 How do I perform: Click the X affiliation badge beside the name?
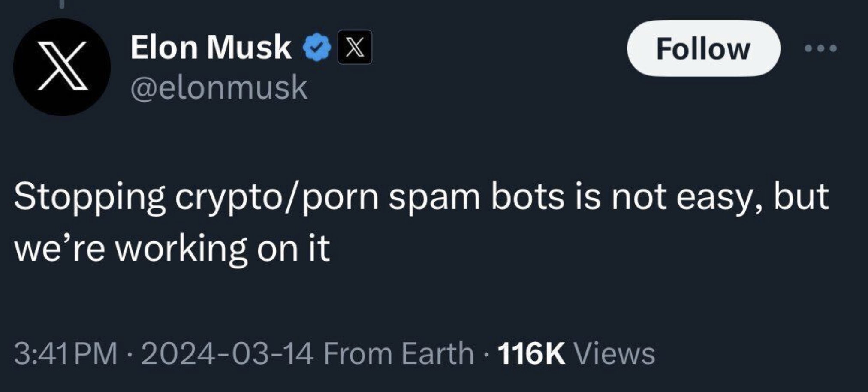click(355, 47)
